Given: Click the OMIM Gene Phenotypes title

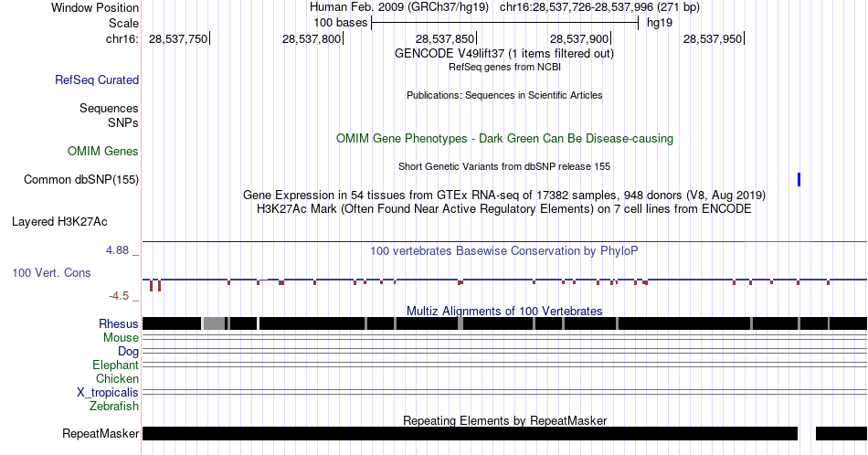Looking at the screenshot, I should point(505,138).
